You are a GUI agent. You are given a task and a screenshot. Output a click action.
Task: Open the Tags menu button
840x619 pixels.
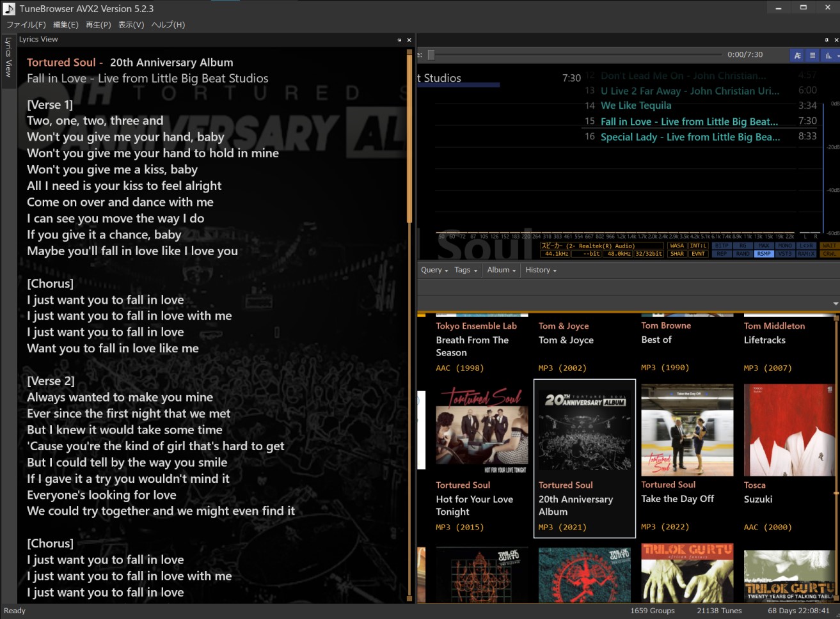coord(464,270)
